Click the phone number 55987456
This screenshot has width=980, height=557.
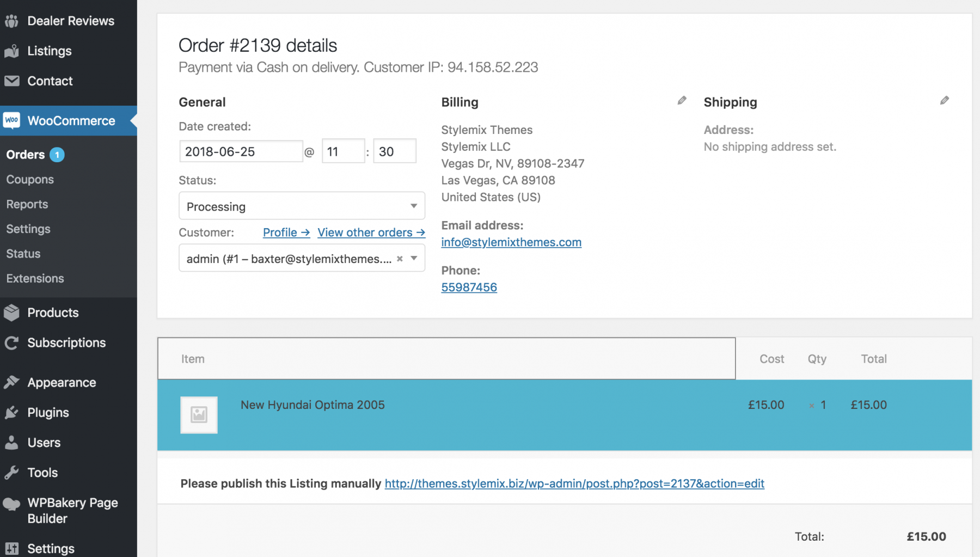point(469,287)
